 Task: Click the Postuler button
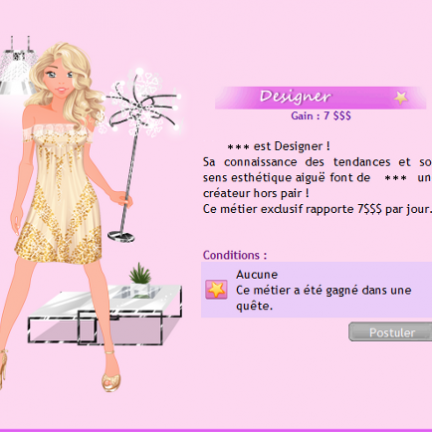(390, 332)
